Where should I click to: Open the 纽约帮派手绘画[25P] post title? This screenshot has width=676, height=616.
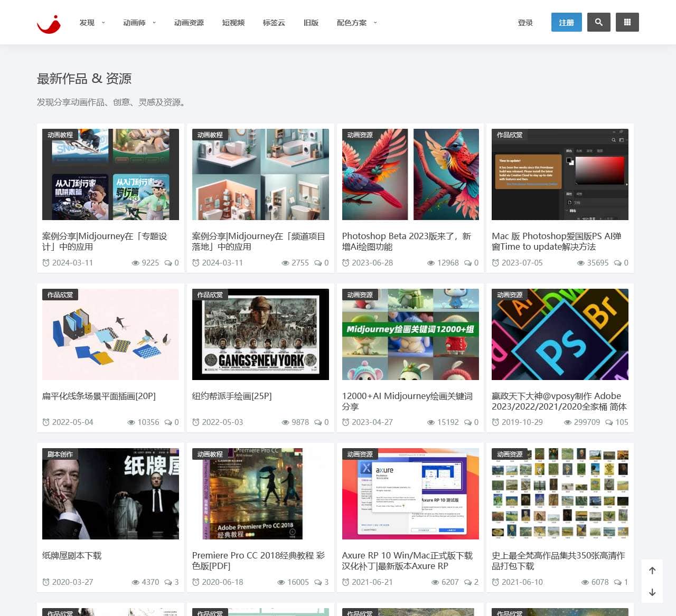232,396
